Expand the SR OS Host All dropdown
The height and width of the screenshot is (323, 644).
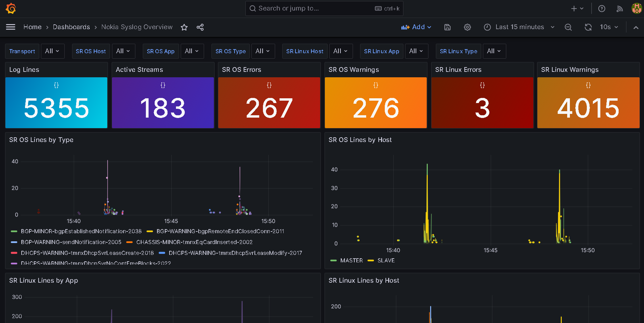[x=123, y=51]
